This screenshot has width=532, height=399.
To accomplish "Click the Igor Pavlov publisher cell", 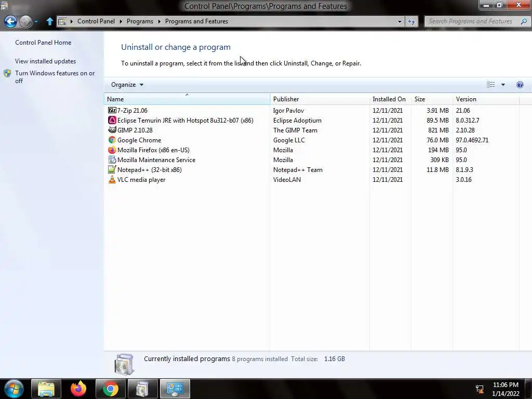I will pos(288,110).
